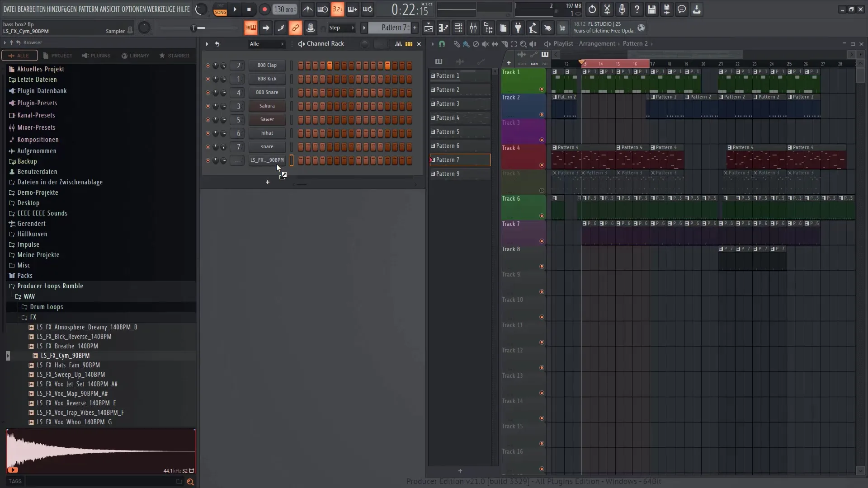The height and width of the screenshot is (488, 868).
Task: Select the Zoom magnifier tool in Playlist
Action: point(523,44)
